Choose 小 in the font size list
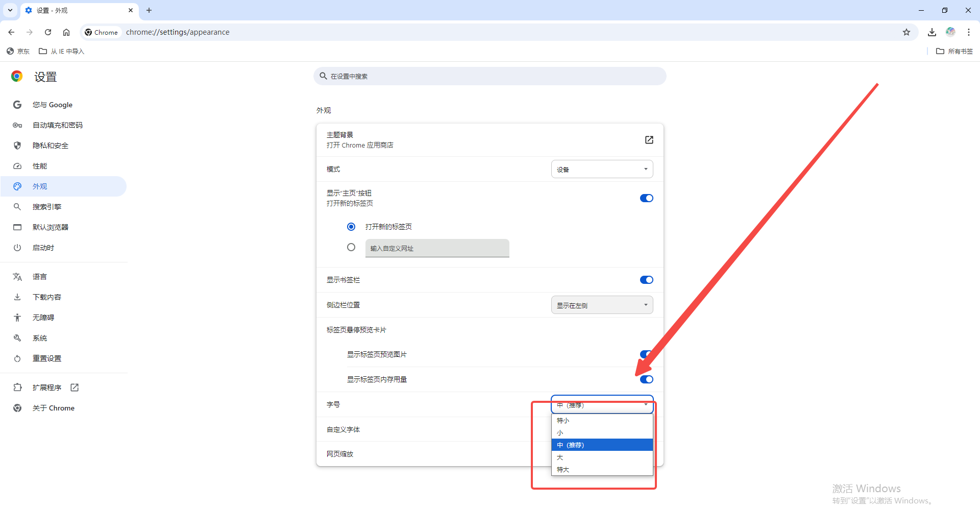This screenshot has width=980, height=531. [602, 432]
